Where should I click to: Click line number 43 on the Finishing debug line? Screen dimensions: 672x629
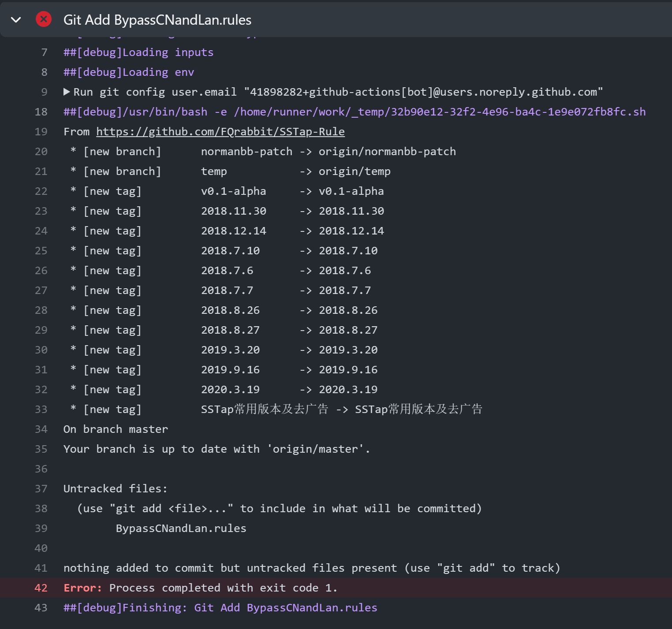(41, 607)
